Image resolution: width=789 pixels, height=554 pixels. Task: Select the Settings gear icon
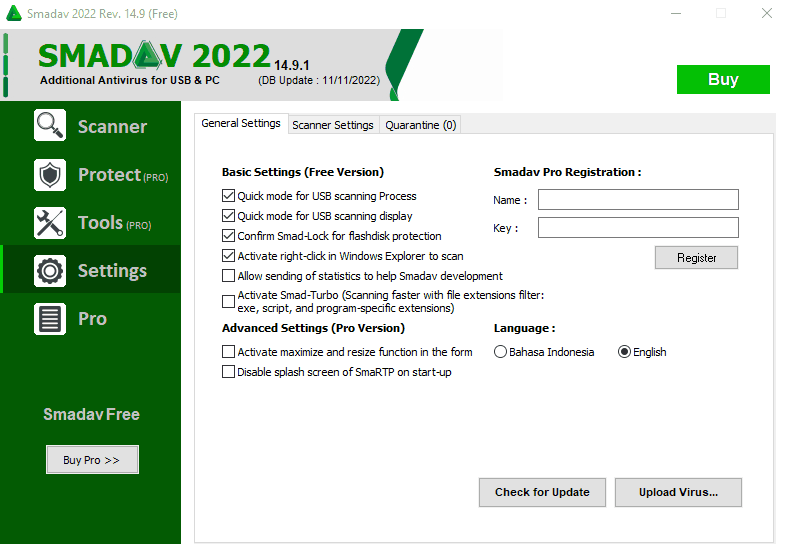(50, 271)
